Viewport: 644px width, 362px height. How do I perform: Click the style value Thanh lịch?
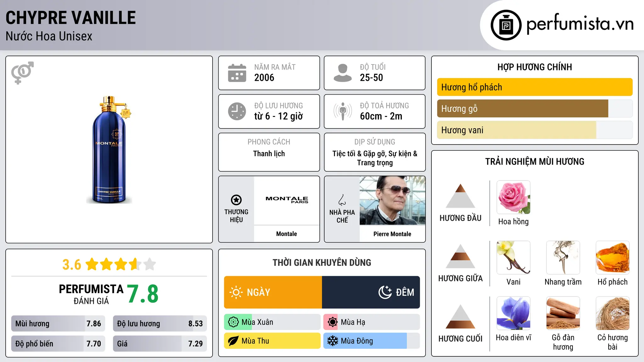pos(269,154)
